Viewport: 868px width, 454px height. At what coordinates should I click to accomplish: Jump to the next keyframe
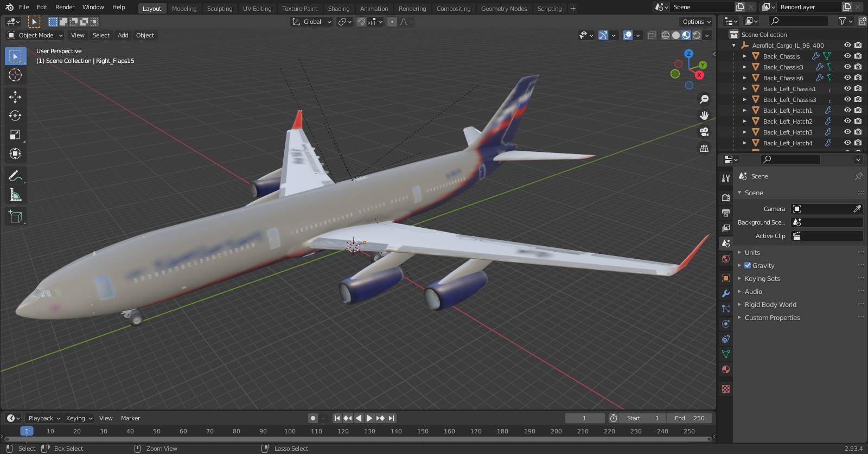[x=380, y=418]
